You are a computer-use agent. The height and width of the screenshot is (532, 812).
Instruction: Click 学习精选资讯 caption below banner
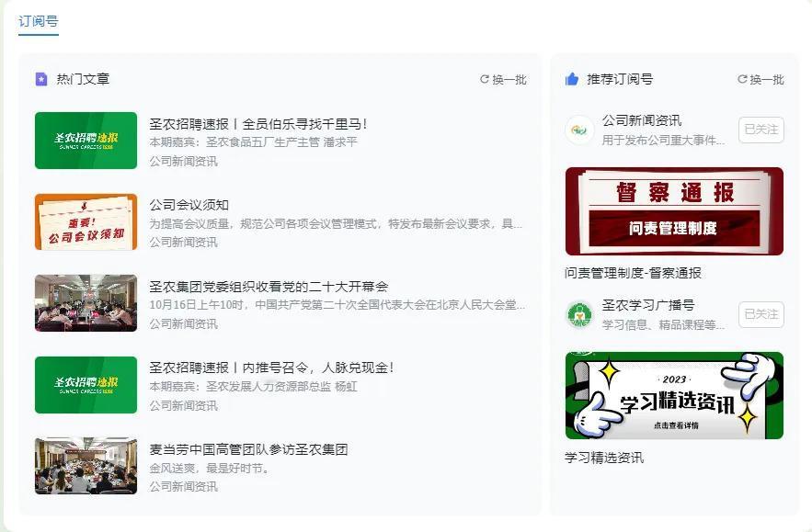point(604,458)
